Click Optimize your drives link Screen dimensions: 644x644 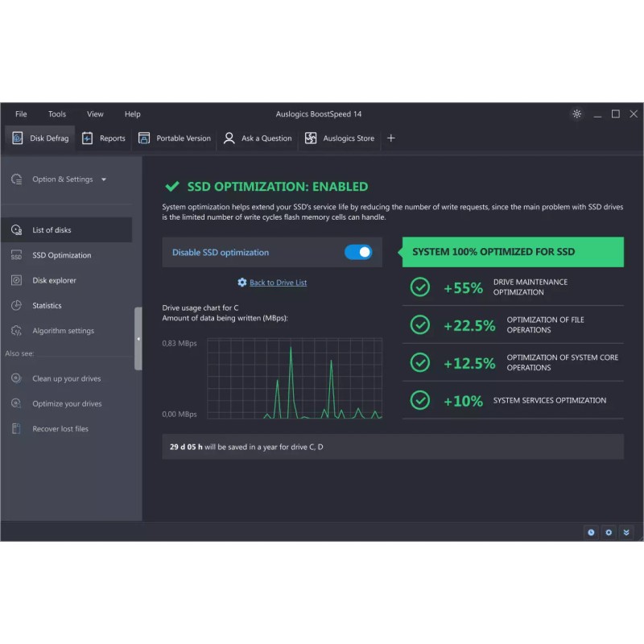tap(67, 404)
